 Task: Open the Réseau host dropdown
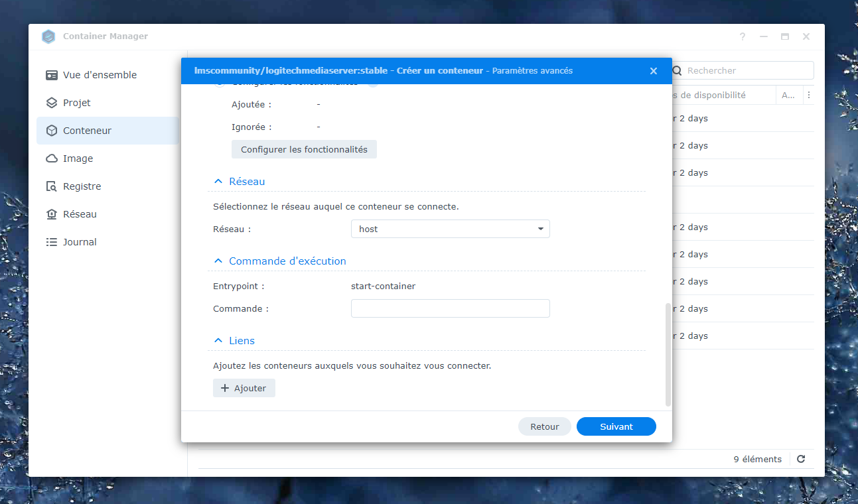pyautogui.click(x=451, y=229)
